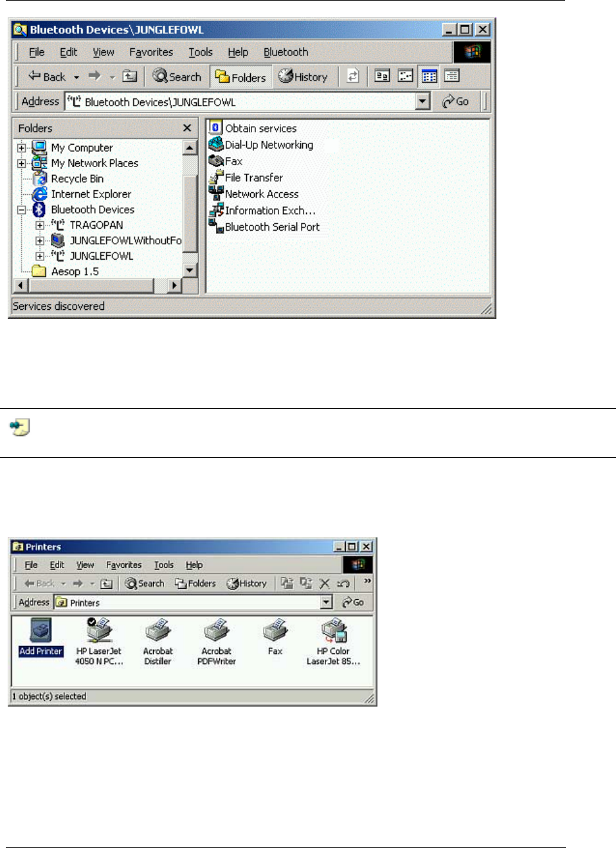Select Aesop 1.5 folder in the tree

point(75,271)
